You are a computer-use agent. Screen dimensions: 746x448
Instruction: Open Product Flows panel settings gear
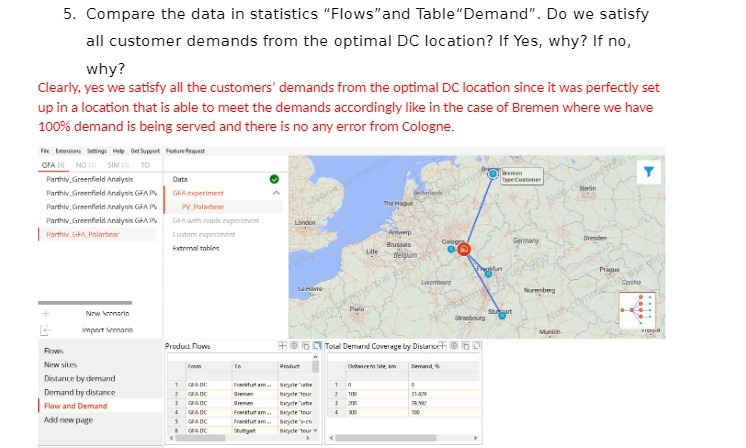(294, 346)
